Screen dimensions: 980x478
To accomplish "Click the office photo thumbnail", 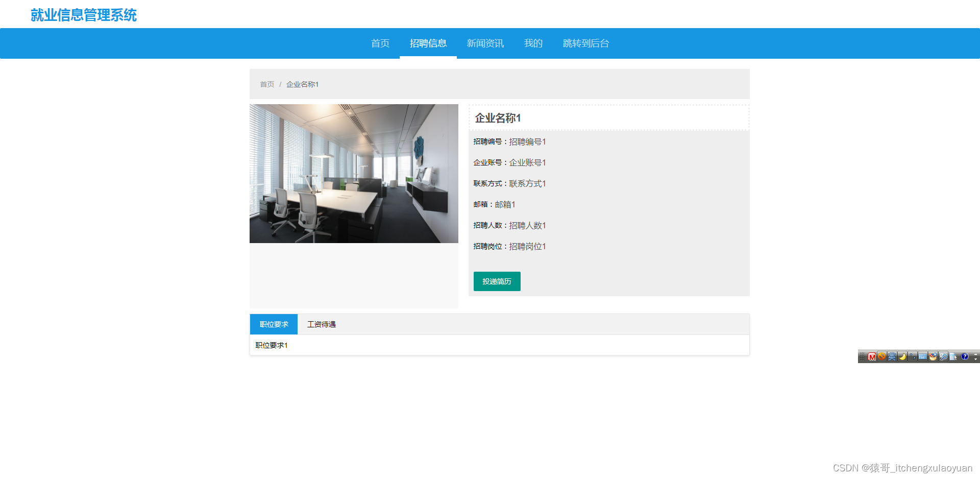I will tap(354, 174).
